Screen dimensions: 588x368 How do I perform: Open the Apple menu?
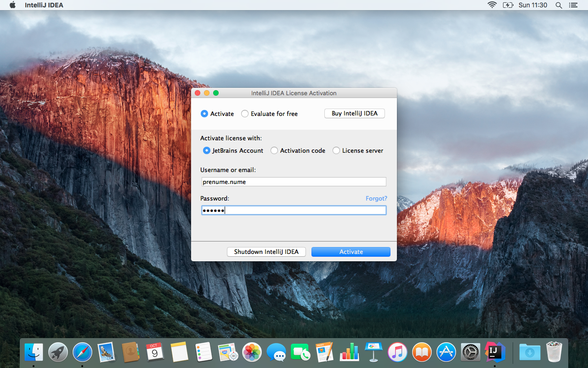pos(12,5)
